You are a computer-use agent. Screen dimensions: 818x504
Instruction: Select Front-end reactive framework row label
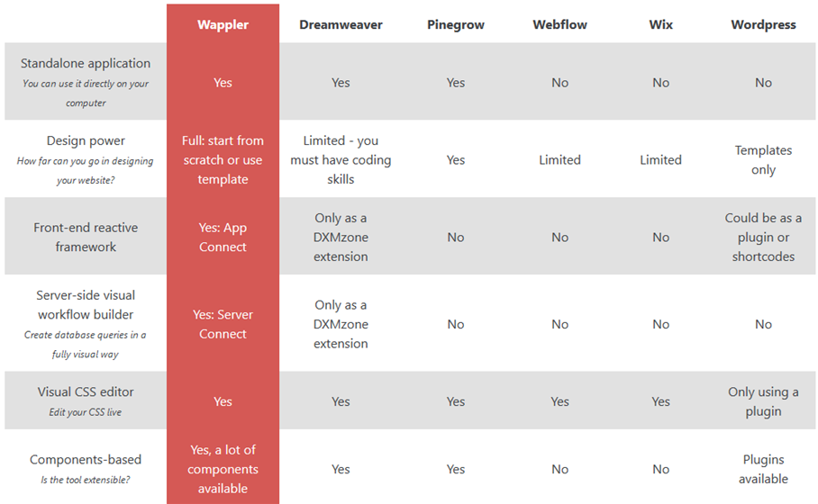tap(86, 237)
